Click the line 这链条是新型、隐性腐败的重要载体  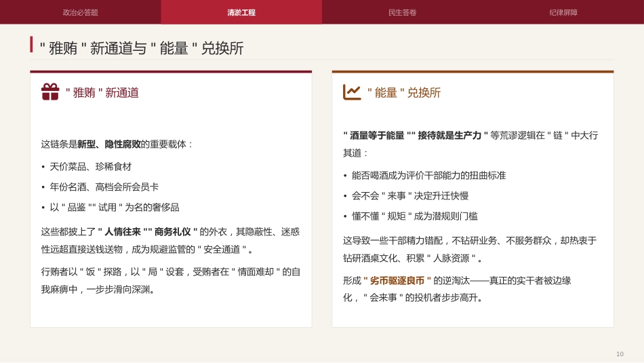click(x=117, y=145)
